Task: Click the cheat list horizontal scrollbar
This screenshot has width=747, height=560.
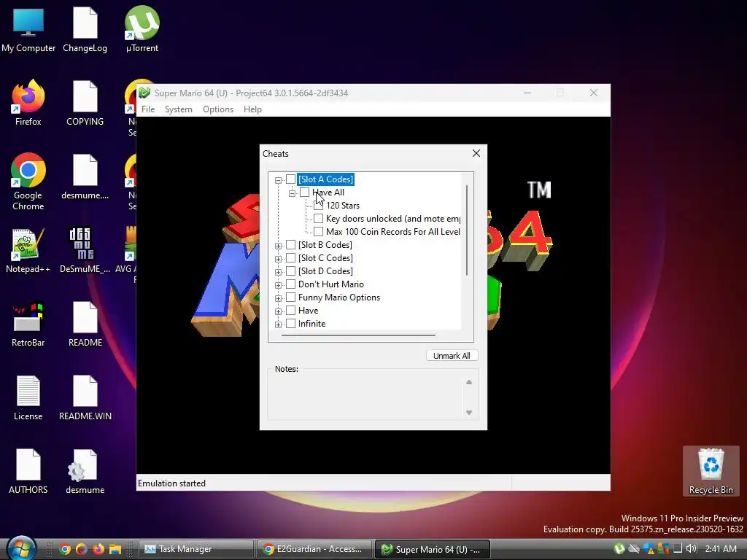Action: click(x=358, y=335)
